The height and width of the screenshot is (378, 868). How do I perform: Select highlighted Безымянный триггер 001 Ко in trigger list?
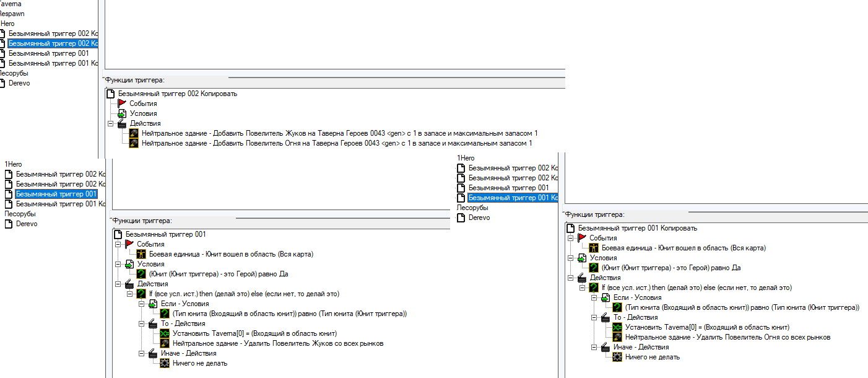coord(513,198)
